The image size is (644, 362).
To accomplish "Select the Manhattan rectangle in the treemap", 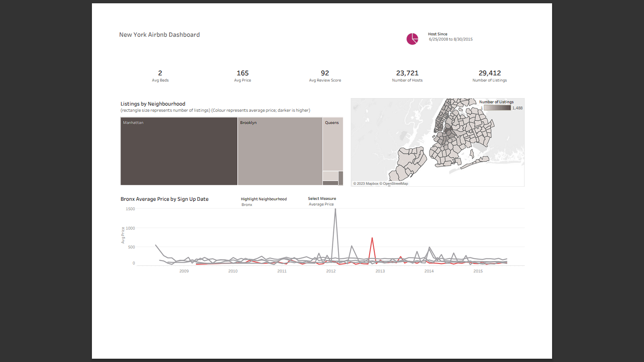I will [x=178, y=151].
